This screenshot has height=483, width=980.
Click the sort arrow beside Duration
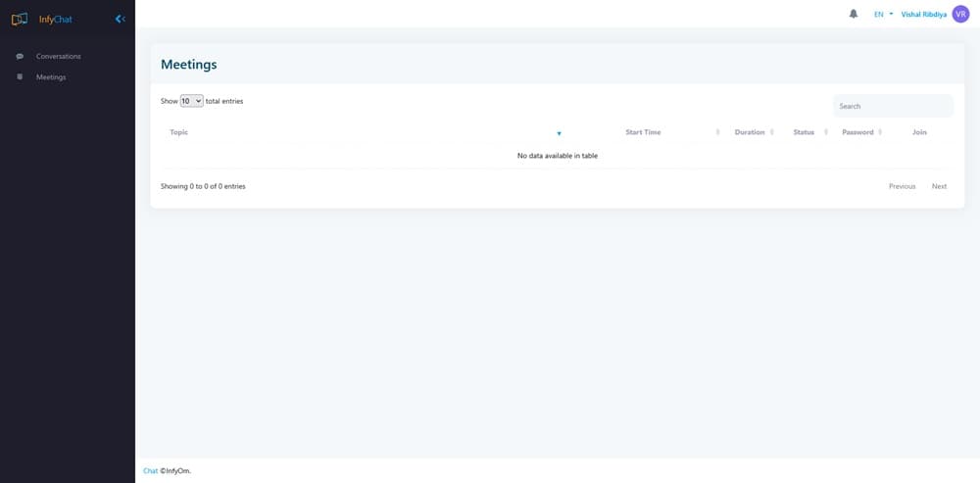[x=772, y=132]
